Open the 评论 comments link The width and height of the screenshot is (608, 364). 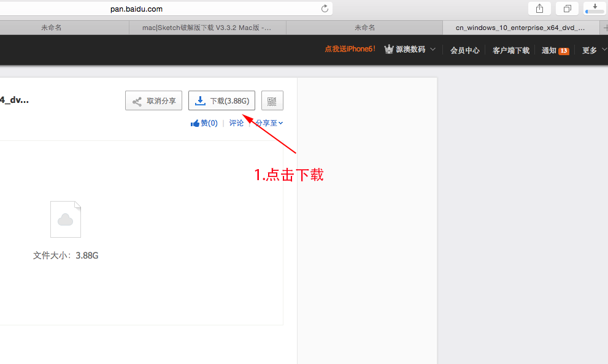point(236,123)
